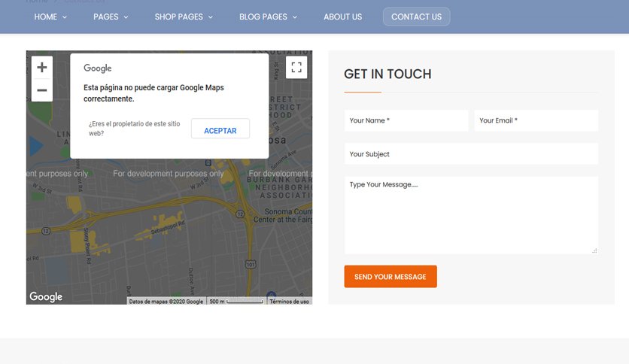Click into the Type Your Message textarea
This screenshot has width=629, height=364.
click(471, 215)
